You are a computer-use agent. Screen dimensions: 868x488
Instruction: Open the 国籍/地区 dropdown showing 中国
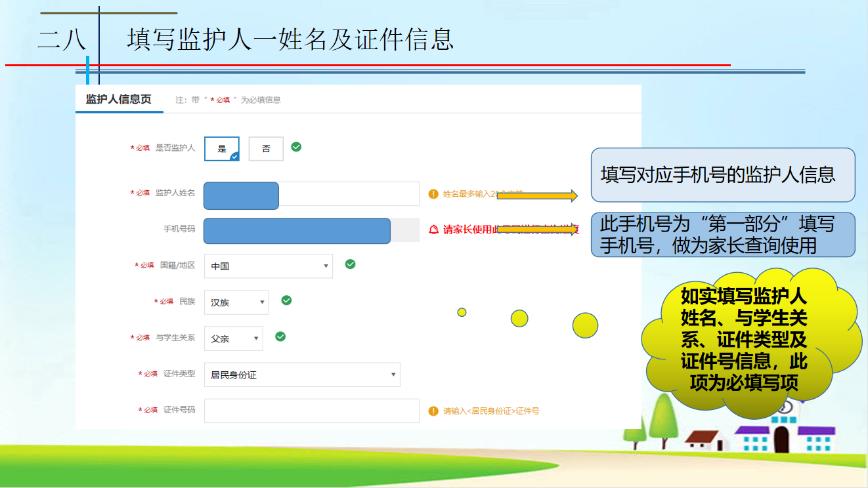point(269,266)
